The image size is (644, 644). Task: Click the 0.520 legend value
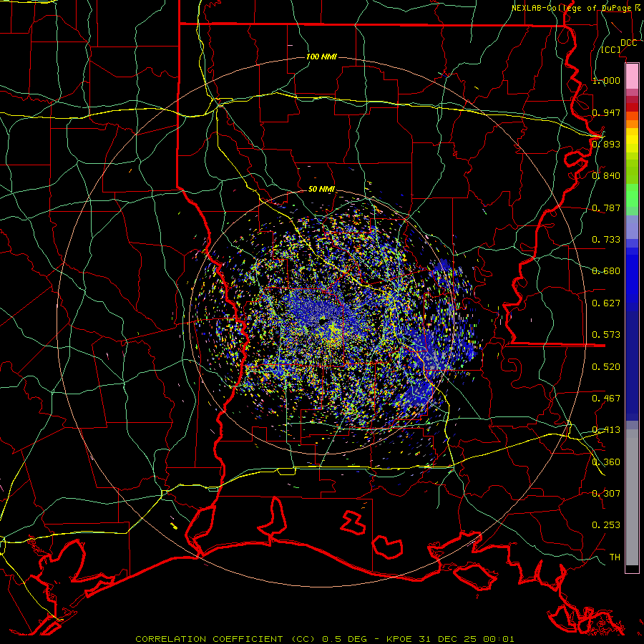coord(606,367)
